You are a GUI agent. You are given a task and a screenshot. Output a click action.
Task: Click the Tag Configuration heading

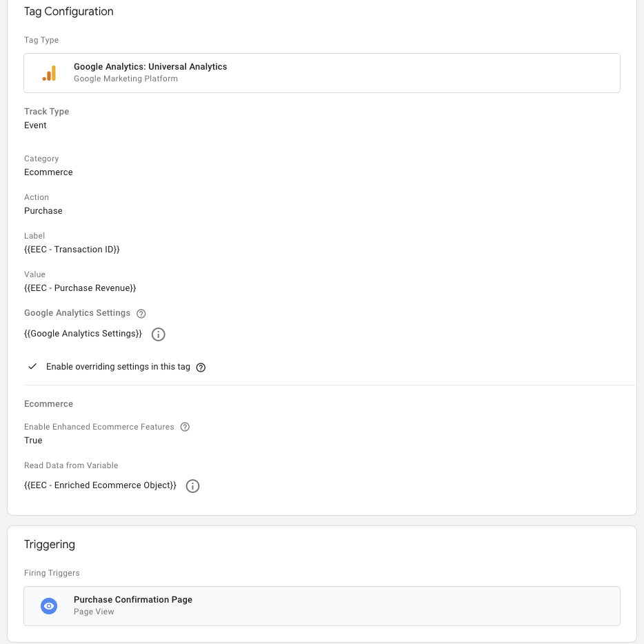point(69,12)
